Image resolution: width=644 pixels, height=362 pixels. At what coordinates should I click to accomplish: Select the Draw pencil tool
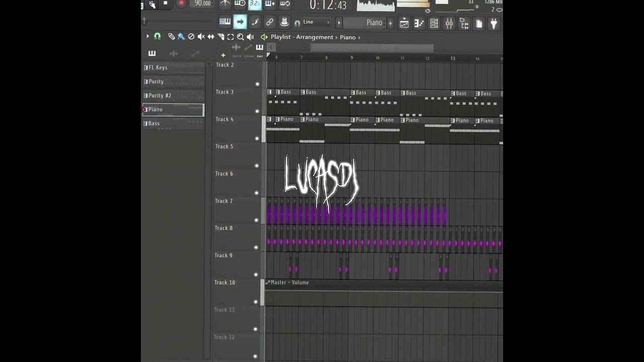pos(172,37)
